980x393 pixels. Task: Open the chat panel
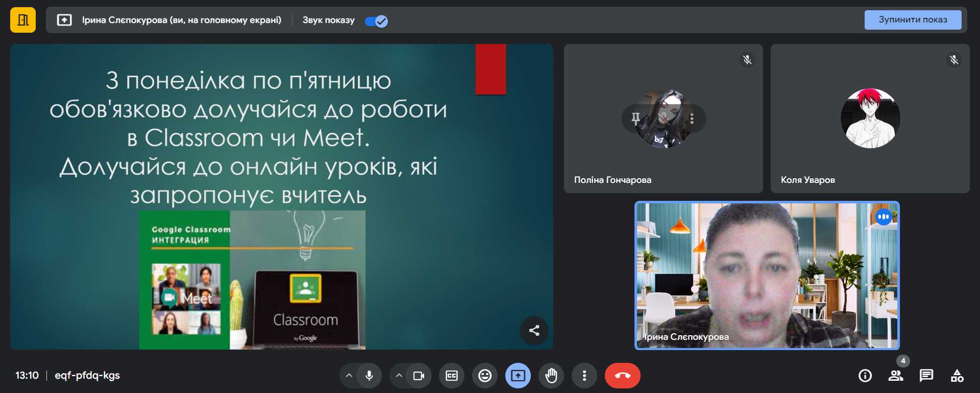point(926,376)
